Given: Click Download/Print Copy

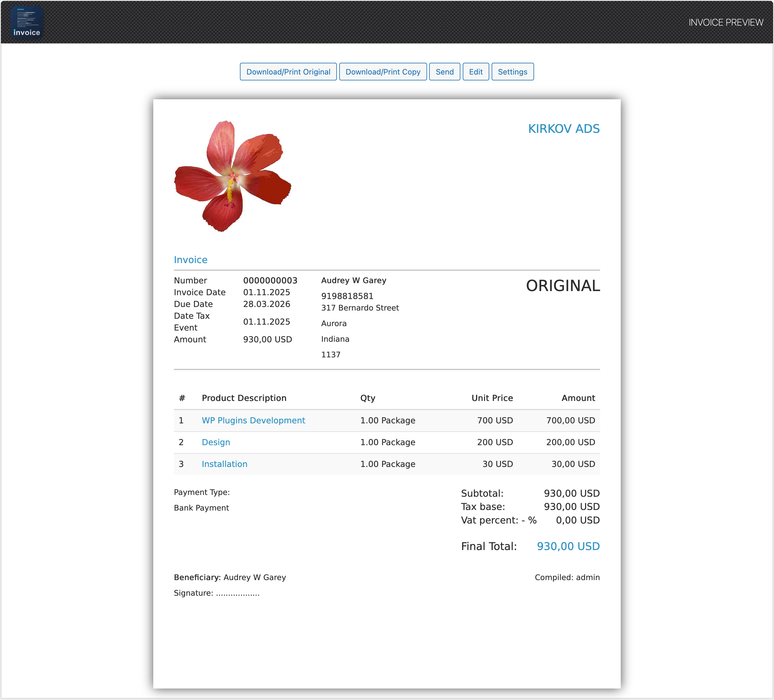Looking at the screenshot, I should [382, 71].
